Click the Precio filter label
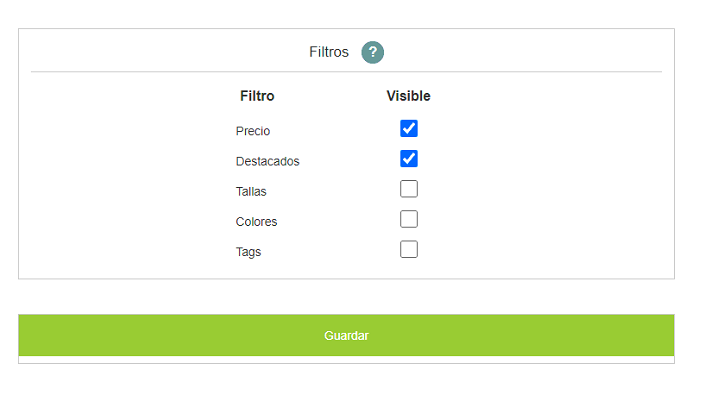 253,131
